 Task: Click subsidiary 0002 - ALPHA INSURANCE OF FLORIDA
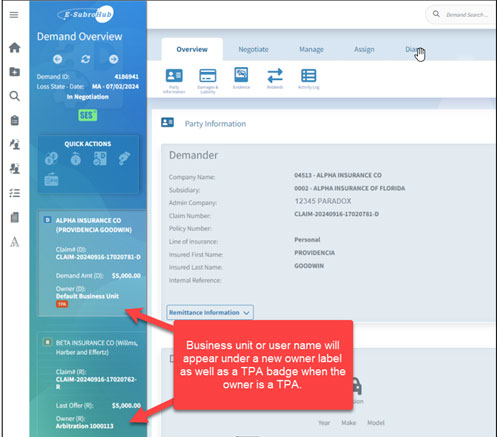(350, 188)
